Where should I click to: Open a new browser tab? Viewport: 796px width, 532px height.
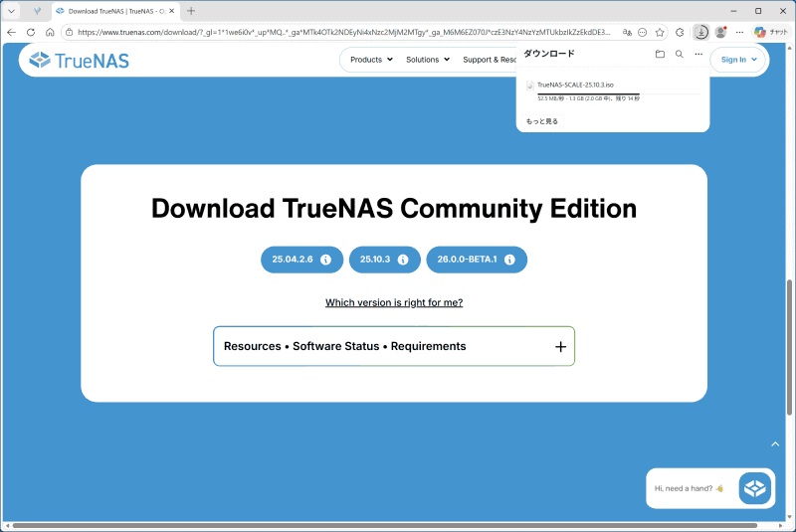click(x=191, y=11)
